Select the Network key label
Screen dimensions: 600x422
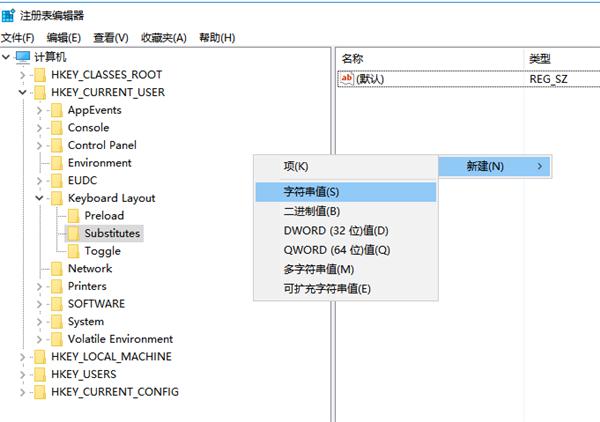tap(90, 269)
